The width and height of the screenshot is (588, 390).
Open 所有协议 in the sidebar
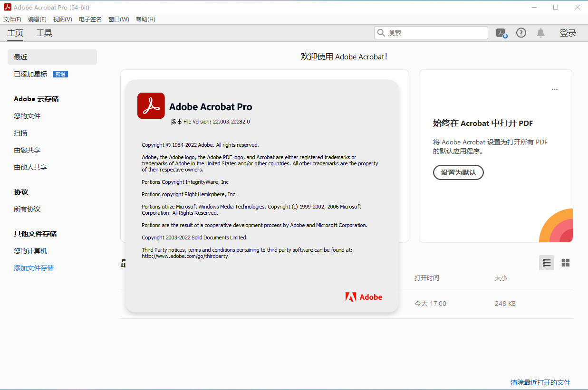click(27, 209)
